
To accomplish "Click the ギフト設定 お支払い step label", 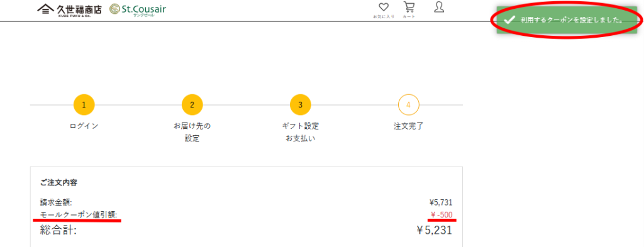I will [x=300, y=132].
